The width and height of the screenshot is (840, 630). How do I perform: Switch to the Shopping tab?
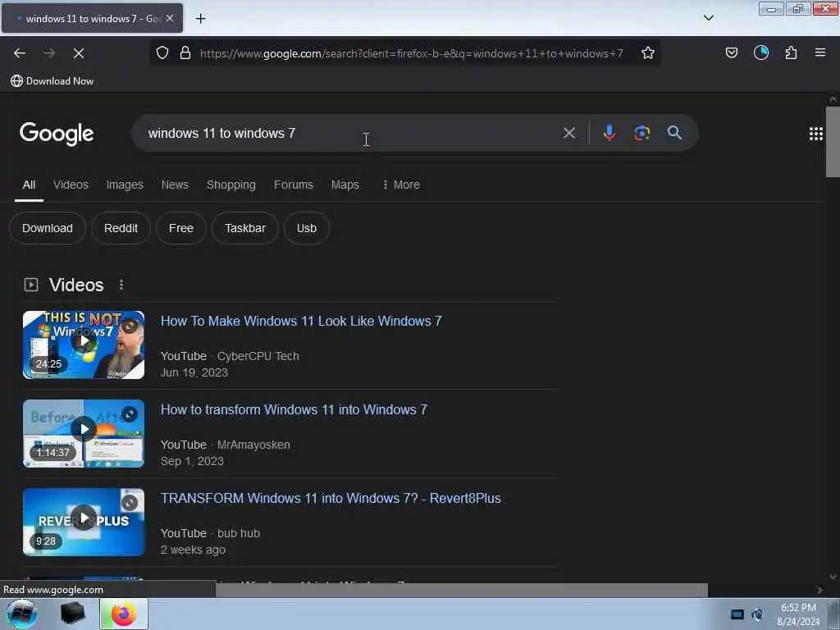pyautogui.click(x=231, y=185)
